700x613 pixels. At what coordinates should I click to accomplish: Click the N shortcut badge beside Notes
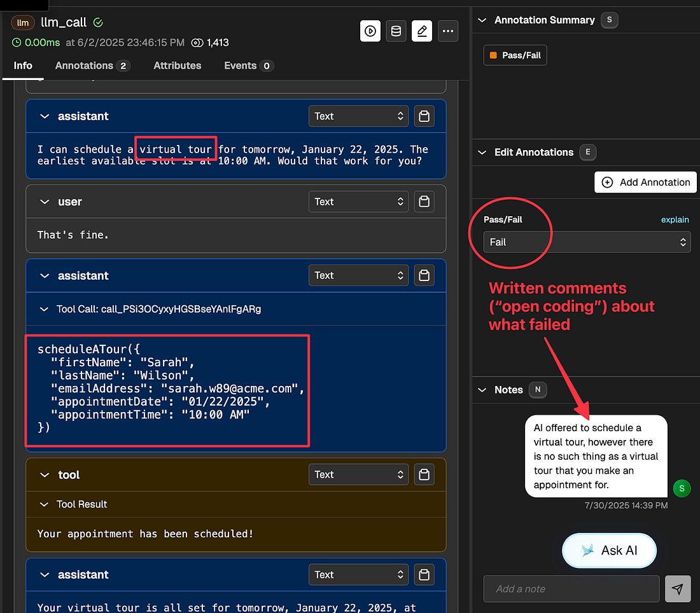(x=538, y=389)
